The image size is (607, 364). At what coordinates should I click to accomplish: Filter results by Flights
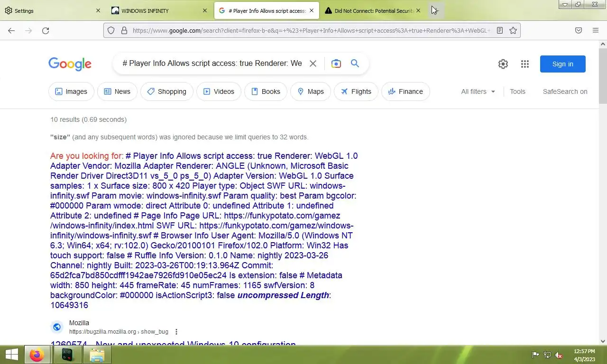click(356, 91)
